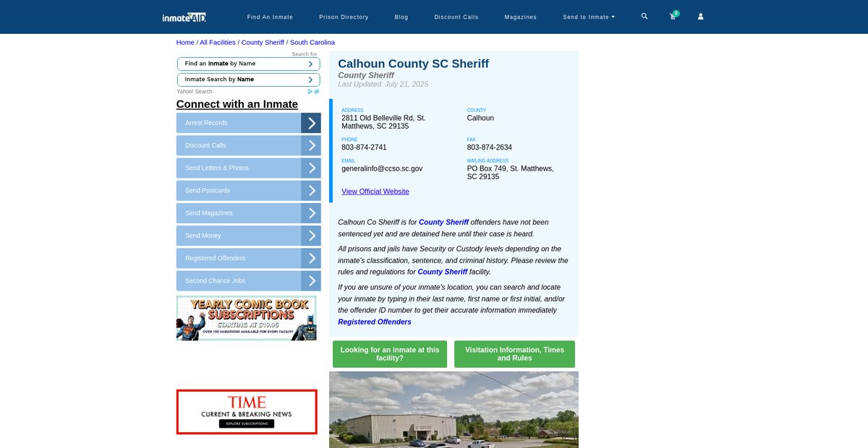The width and height of the screenshot is (868, 448).
Task: Expand the Send to Inmate dropdown
Action: pyautogui.click(x=589, y=17)
